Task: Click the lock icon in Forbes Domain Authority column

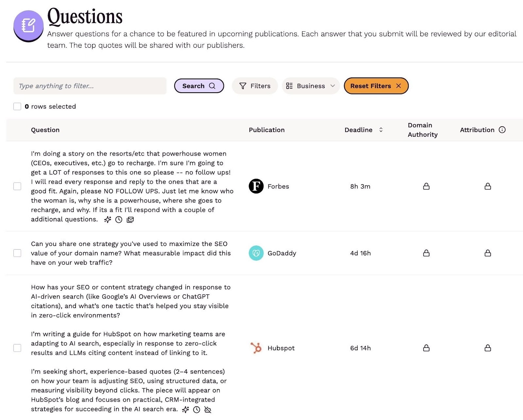Action: tap(426, 186)
